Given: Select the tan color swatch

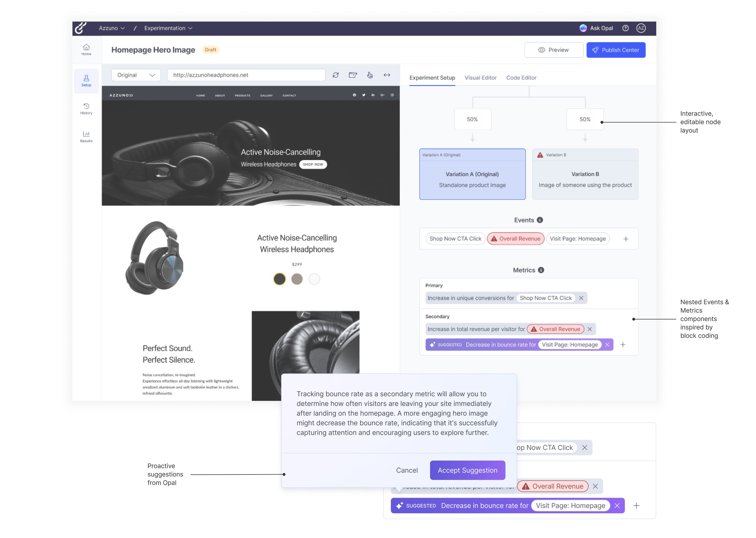Looking at the screenshot, I should pos(297,279).
